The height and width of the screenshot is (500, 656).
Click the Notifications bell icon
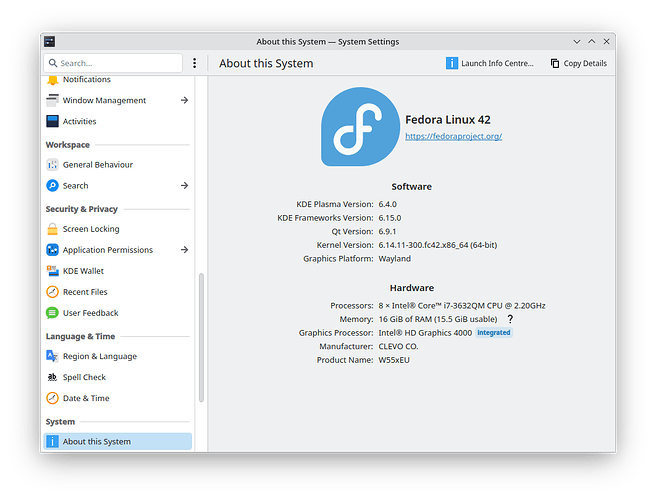point(52,80)
